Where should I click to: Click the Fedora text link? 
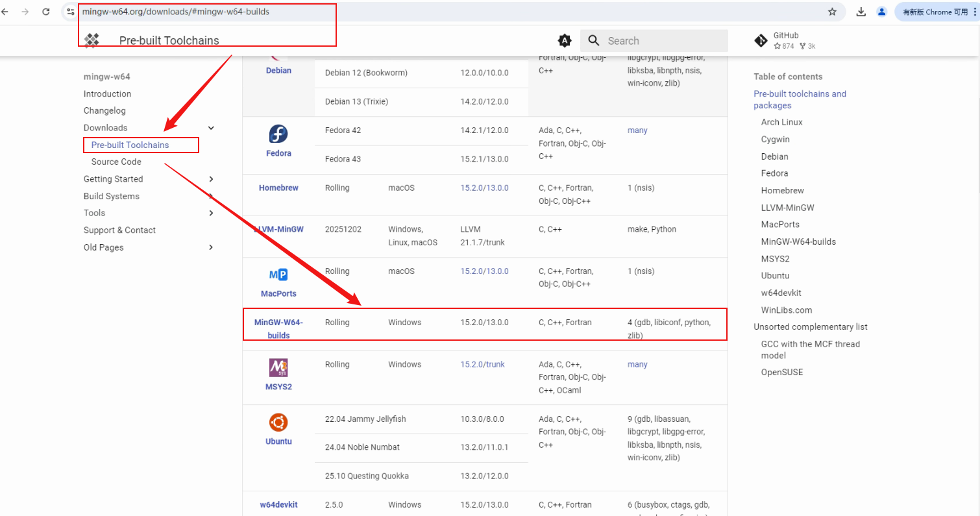coord(278,153)
